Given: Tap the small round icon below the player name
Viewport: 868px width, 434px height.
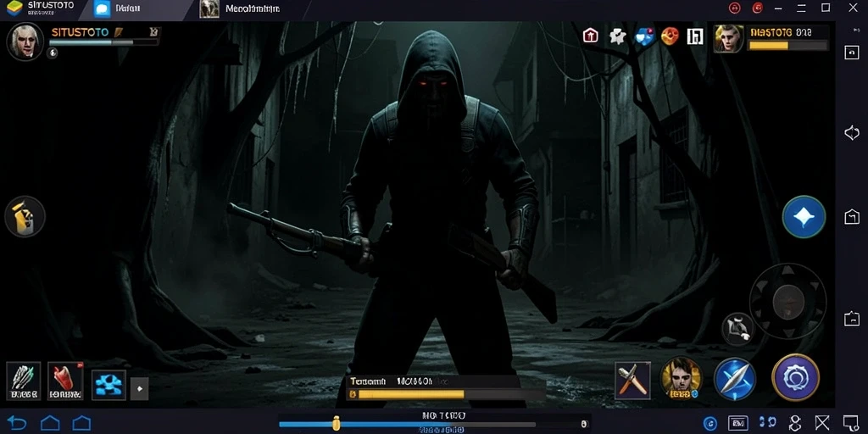Looking at the screenshot, I should point(53,53).
